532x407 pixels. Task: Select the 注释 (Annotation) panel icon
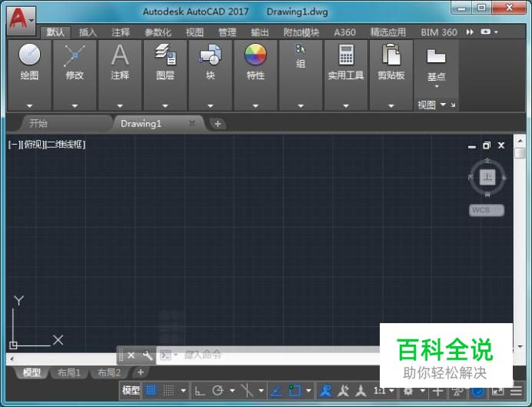tap(120, 55)
